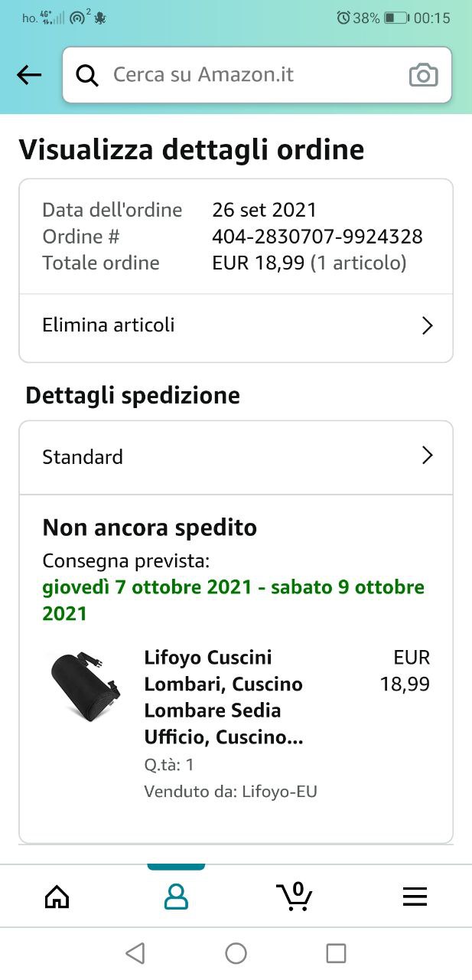Image resolution: width=472 pixels, height=980 pixels.
Task: Open the hamburger menu icon
Action: click(415, 897)
